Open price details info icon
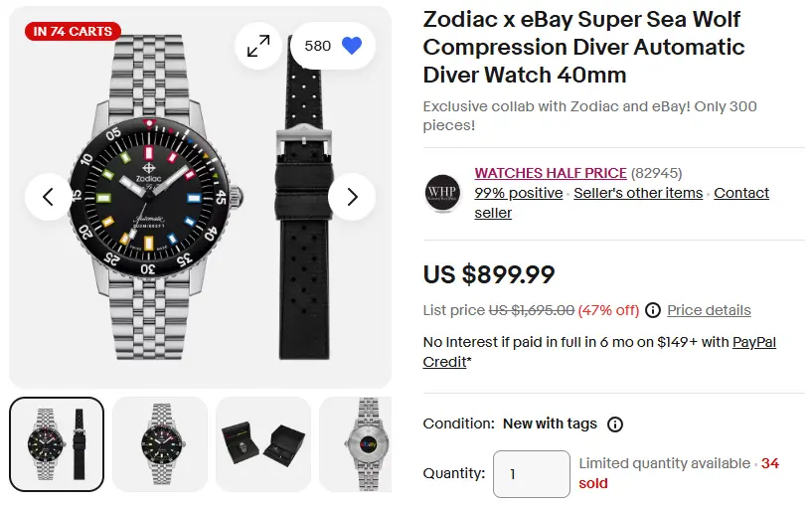Viewport: 812px width, 507px height. (653, 310)
